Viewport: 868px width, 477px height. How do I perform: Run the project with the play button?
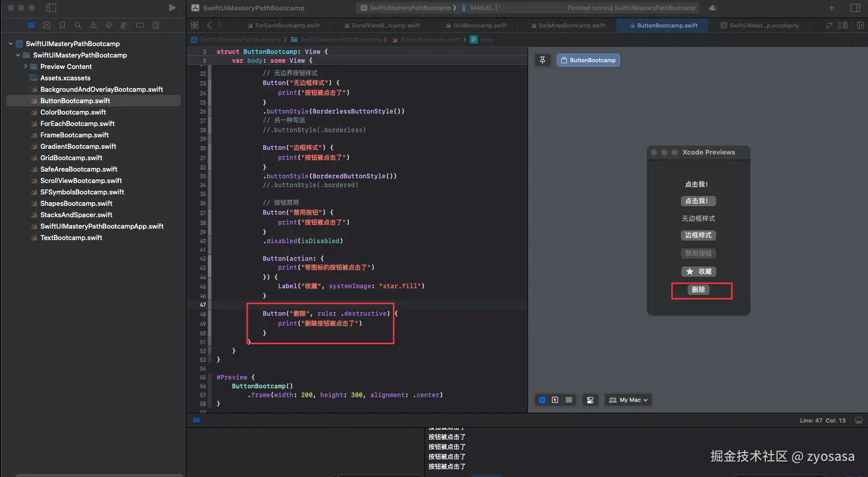(172, 8)
